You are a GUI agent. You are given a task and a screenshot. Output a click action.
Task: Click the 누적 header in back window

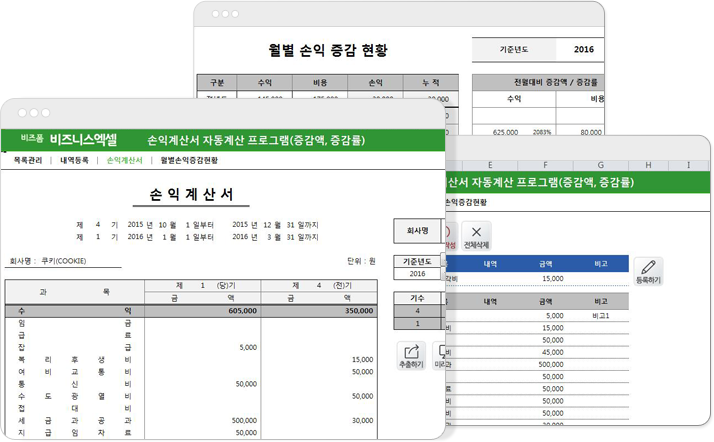click(x=430, y=82)
